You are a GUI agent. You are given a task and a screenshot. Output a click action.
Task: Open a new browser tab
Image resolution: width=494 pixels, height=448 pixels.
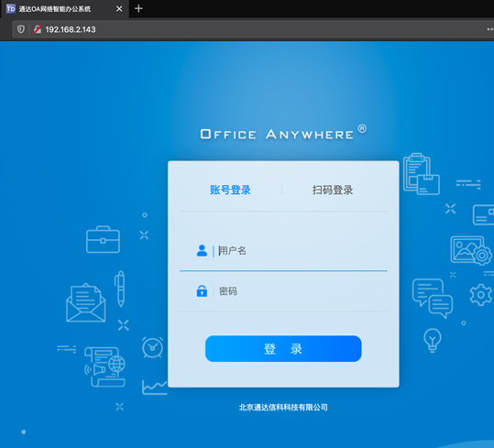138,8
